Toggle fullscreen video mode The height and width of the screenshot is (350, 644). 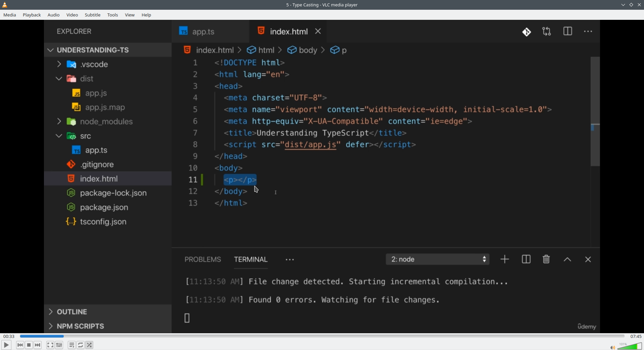click(50, 345)
